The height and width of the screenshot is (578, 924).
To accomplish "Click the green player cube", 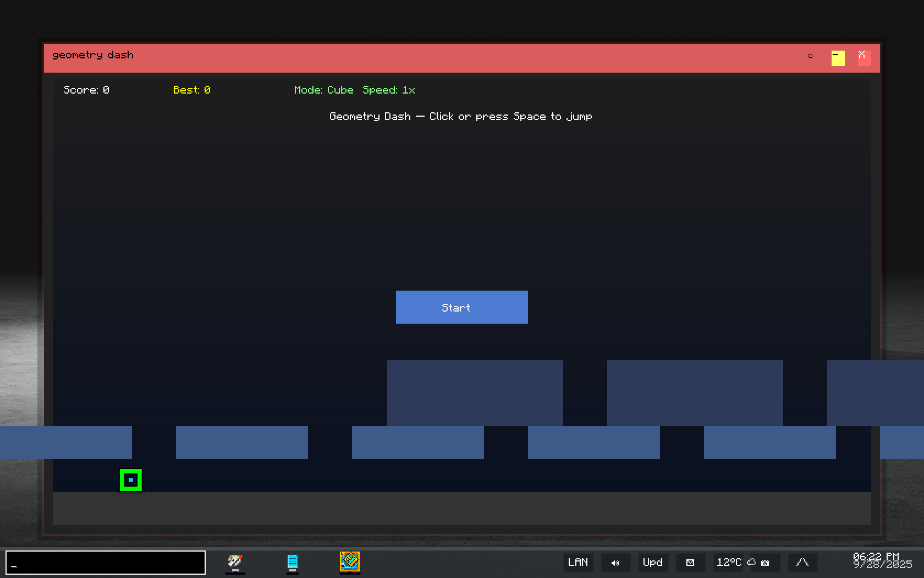I will 131,480.
